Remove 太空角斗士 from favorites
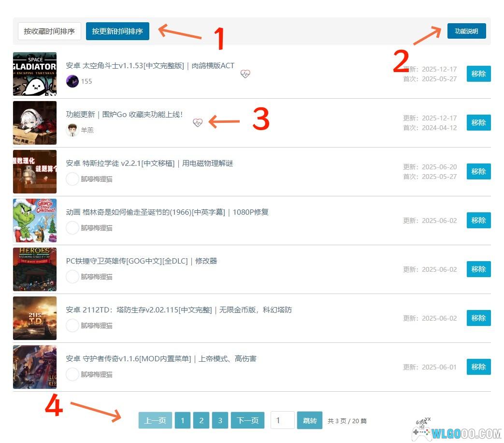 coord(478,74)
